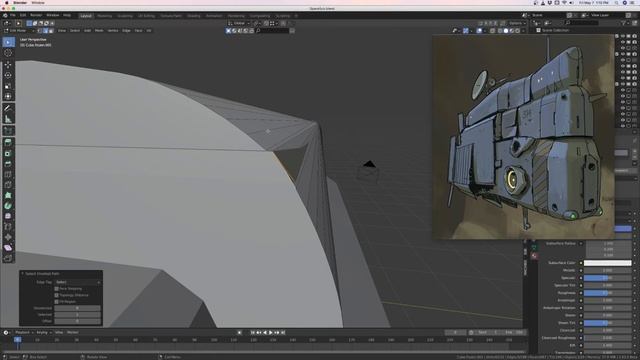Toggle X-ray in viewport header
This screenshot has height=360, width=640.
(492, 31)
